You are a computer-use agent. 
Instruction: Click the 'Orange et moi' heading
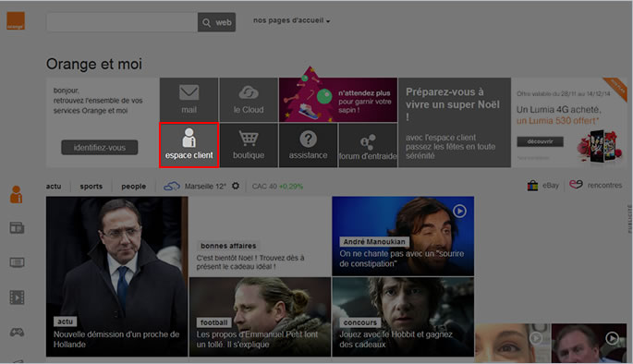(x=94, y=64)
